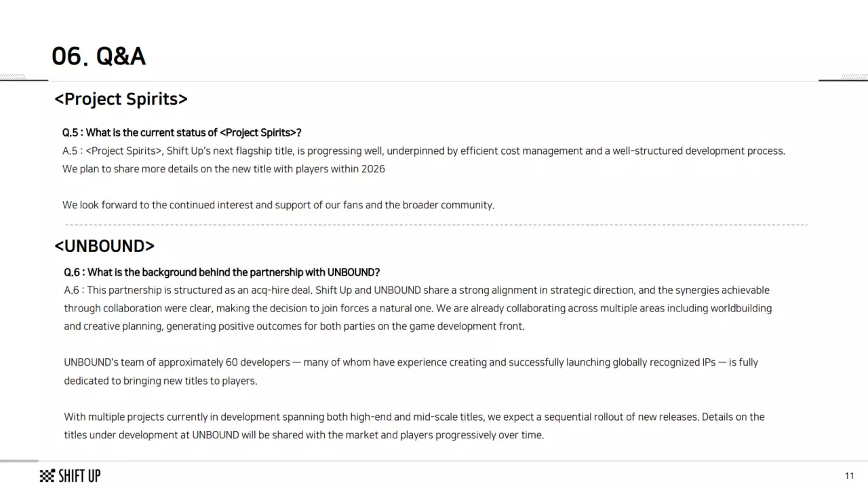Click the <UNBOUND> section heading
This screenshot has height=490, width=868.
click(104, 246)
